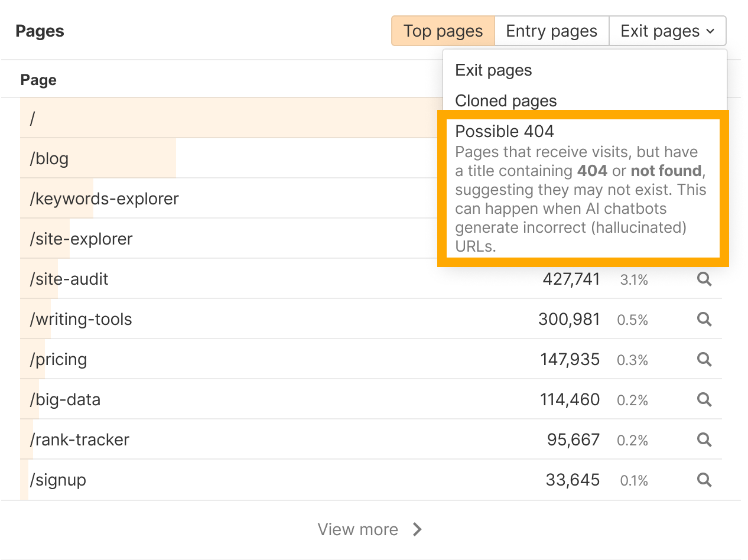Open details via the /pricing magnifying glass icon
748x560 pixels.
704,360
